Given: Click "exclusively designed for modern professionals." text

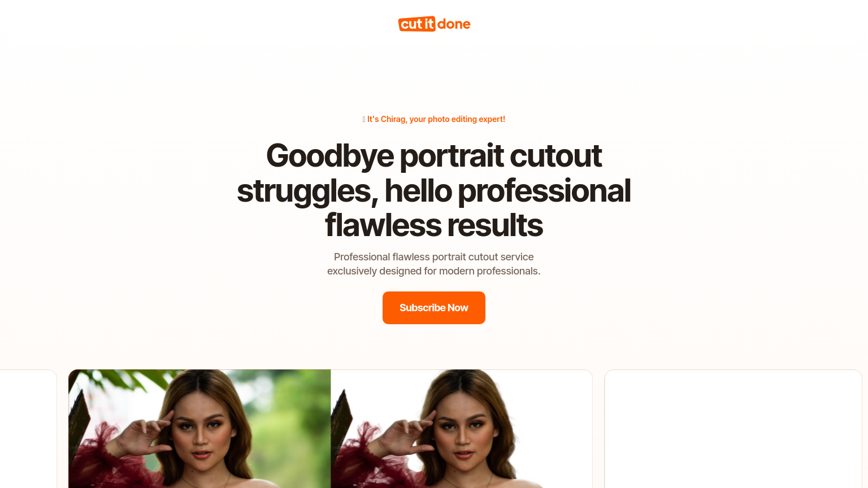Looking at the screenshot, I should [434, 271].
